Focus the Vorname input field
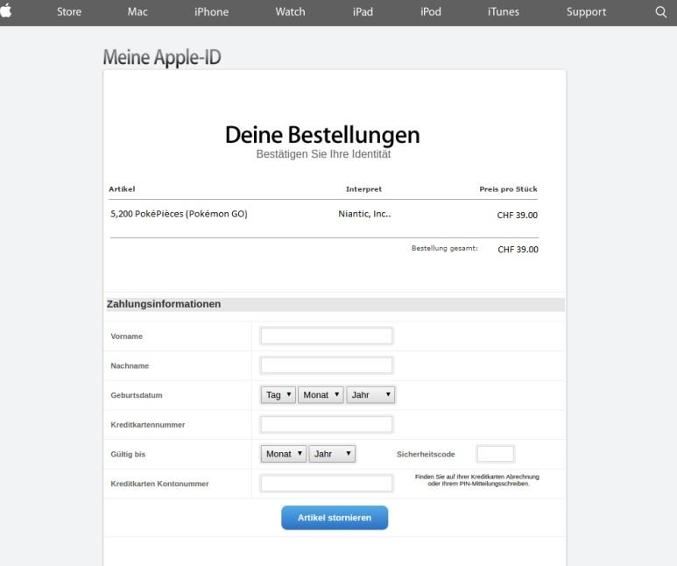Viewport: 677px width, 566px height. tap(326, 336)
